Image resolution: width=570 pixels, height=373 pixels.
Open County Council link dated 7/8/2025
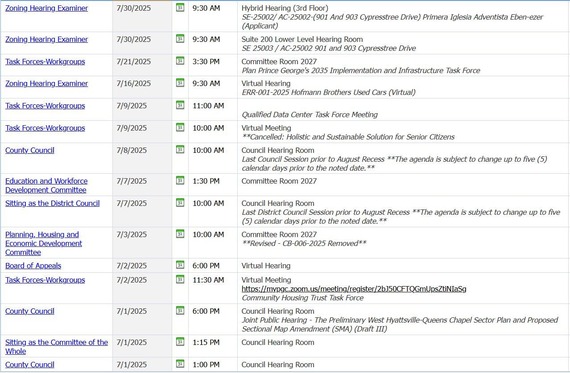(30, 150)
